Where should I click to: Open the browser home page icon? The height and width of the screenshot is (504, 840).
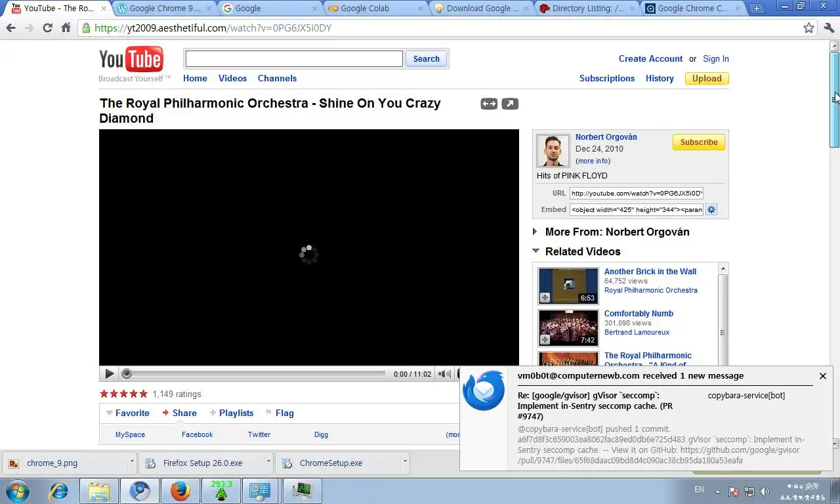(x=66, y=28)
